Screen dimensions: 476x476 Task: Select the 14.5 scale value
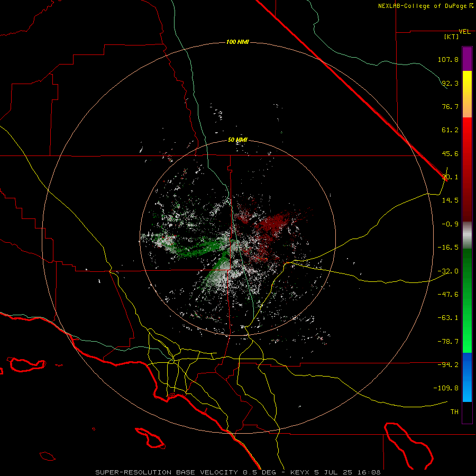tap(450, 200)
